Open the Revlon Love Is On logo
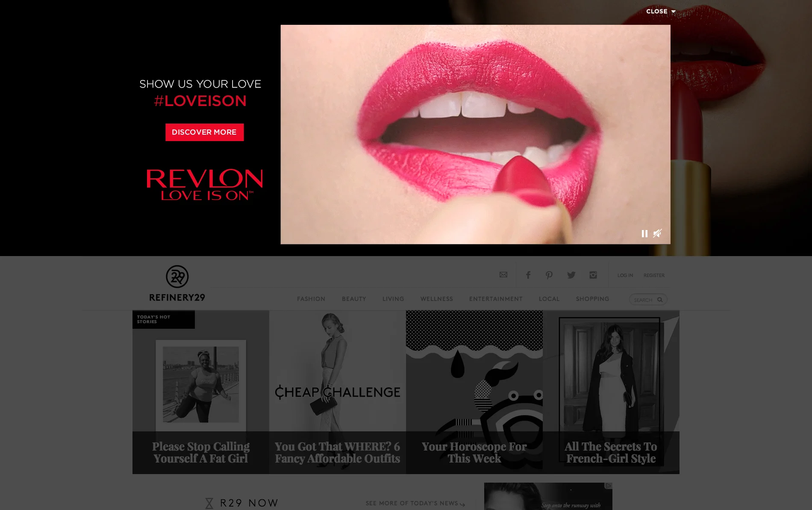The image size is (812, 510). (204, 185)
